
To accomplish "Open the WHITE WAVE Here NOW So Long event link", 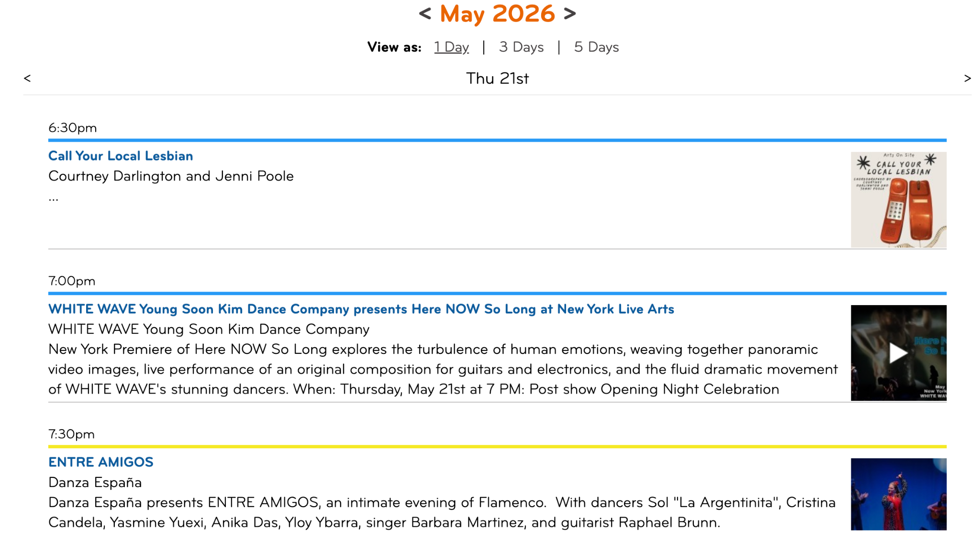I will coord(361,309).
